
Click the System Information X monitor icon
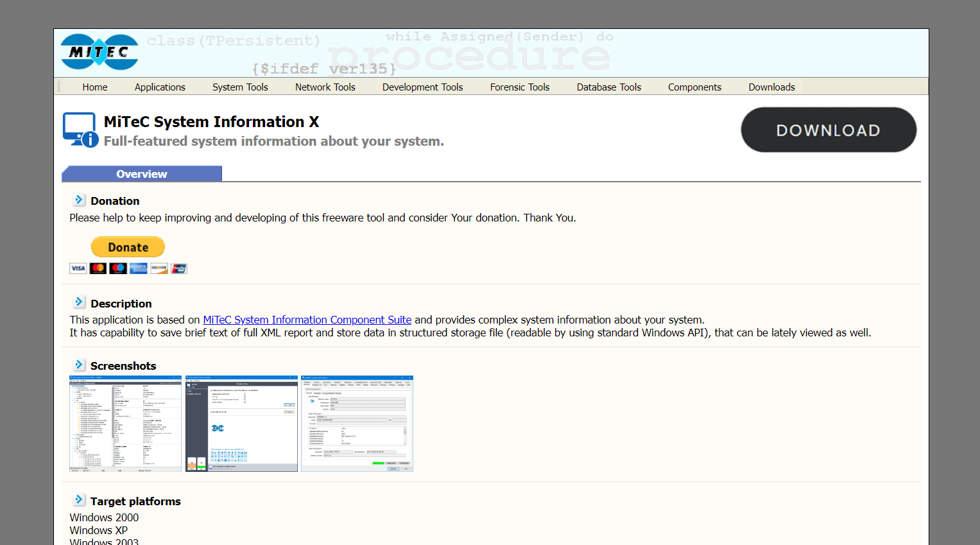(x=80, y=130)
